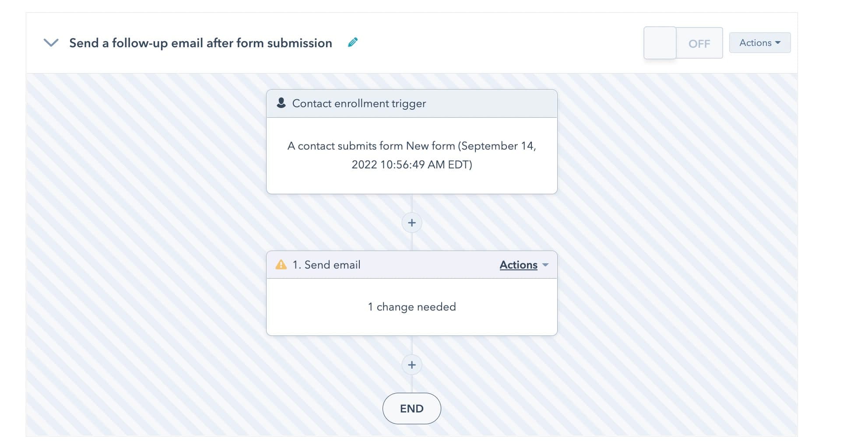
Task: Click the OFF label on the switch
Action: tap(699, 44)
